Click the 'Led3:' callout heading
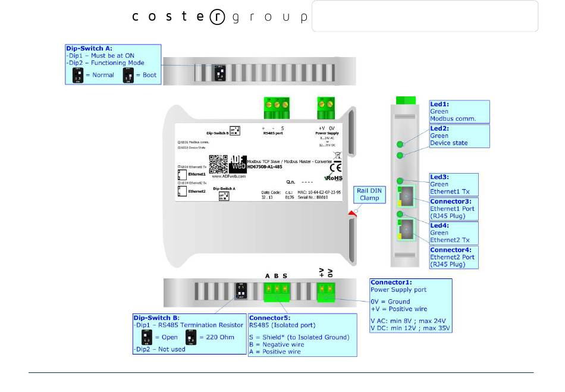This screenshot has height=392, width=565. [x=440, y=177]
